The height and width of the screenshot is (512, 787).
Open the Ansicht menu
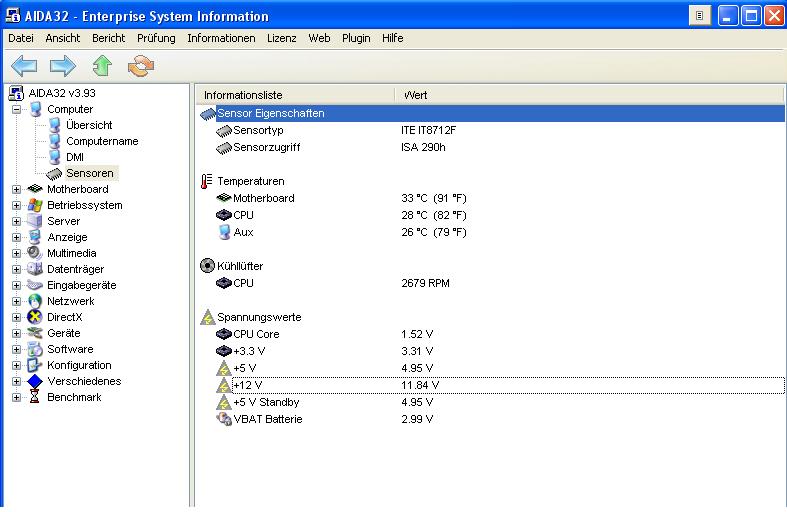coord(63,38)
